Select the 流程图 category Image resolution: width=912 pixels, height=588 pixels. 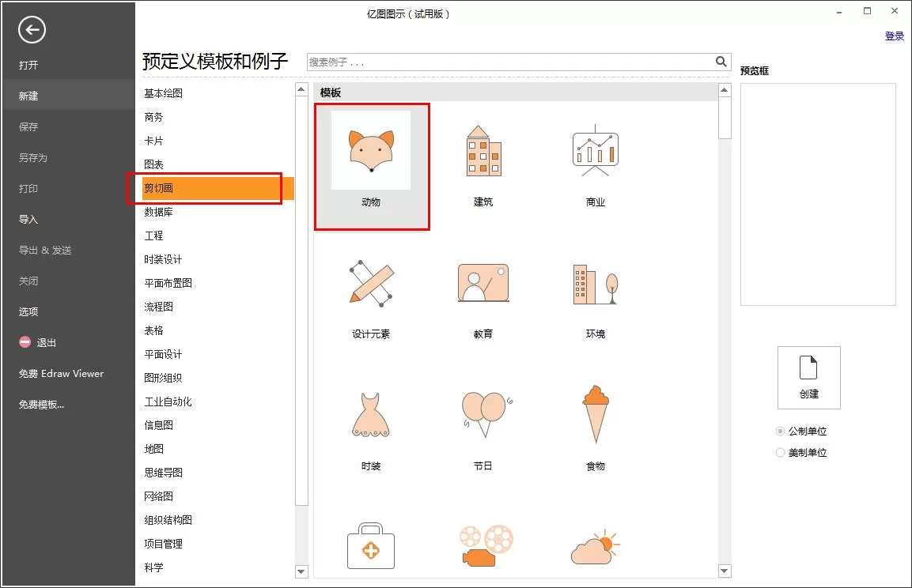(x=159, y=307)
